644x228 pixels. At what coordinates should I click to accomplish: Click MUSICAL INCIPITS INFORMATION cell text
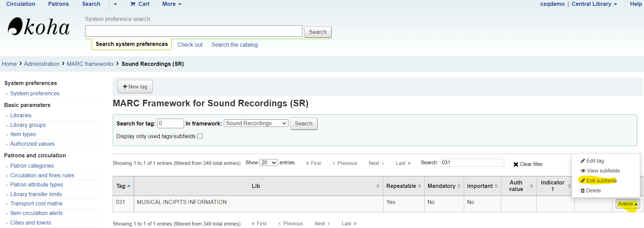(182, 202)
